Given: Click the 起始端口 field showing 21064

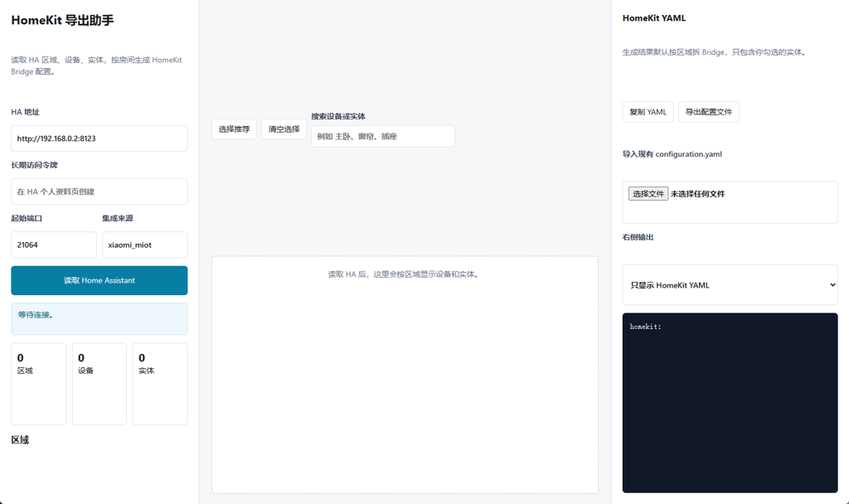Looking at the screenshot, I should [54, 245].
